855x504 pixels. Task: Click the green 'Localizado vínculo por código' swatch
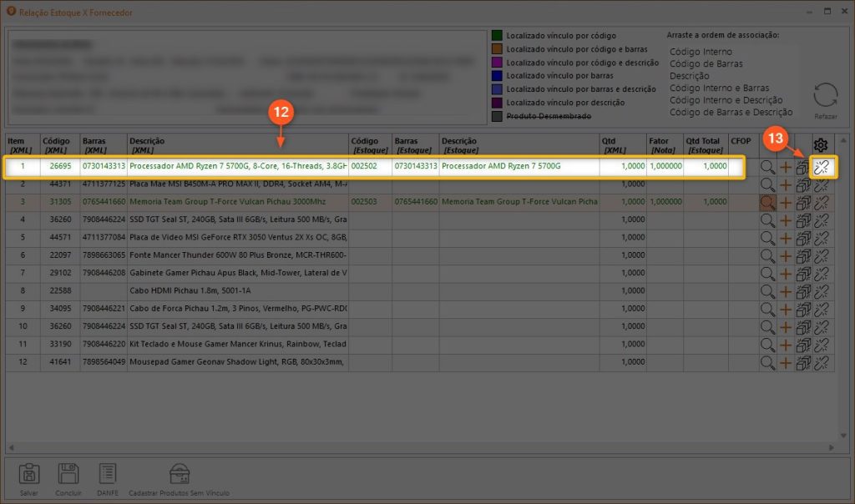(497, 36)
